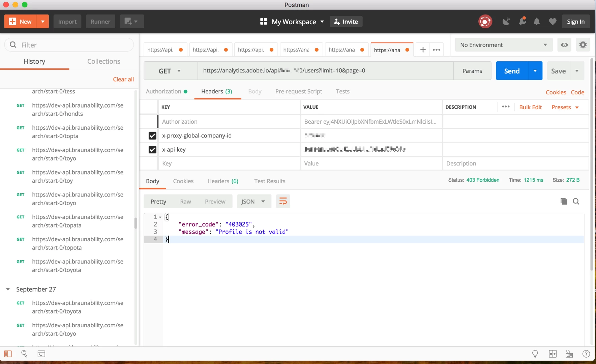The width and height of the screenshot is (596, 364).
Task: Search within the response body
Action: (x=576, y=201)
